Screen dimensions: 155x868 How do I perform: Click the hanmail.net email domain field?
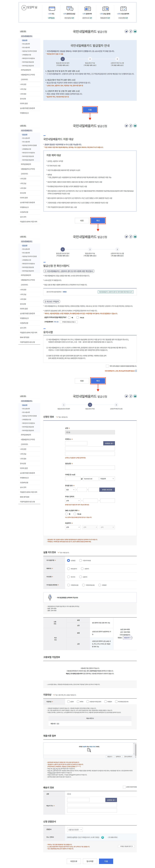(91, 479)
